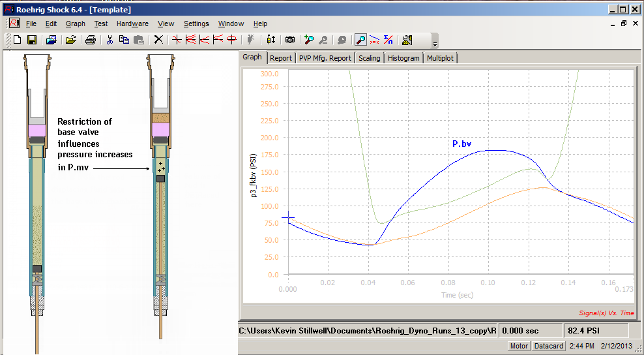Click the New file icon in toolbar
The height and width of the screenshot is (355, 644).
[x=17, y=40]
